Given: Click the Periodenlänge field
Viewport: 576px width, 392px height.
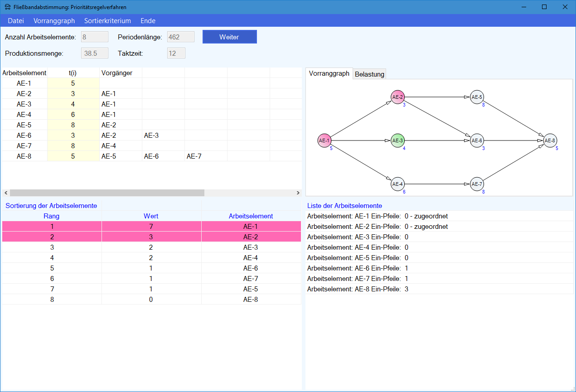Looking at the screenshot, I should 180,37.
